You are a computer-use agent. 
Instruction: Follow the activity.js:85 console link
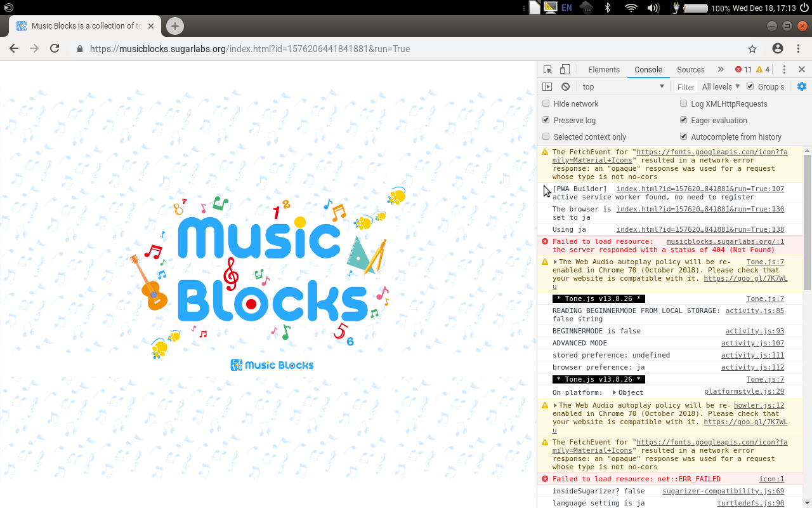click(x=754, y=311)
